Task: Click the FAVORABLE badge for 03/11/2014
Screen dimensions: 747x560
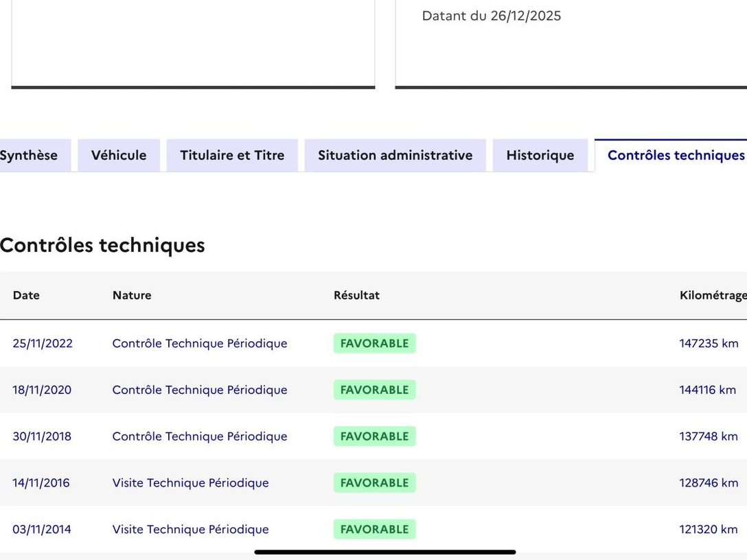Action: [374, 529]
